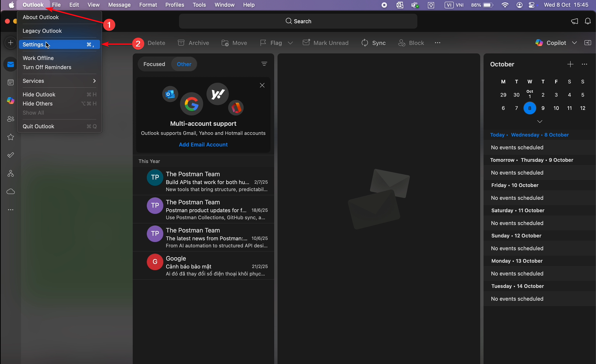Open the To Do checkmark icon
Viewport: 596px width, 364px height.
[11, 155]
